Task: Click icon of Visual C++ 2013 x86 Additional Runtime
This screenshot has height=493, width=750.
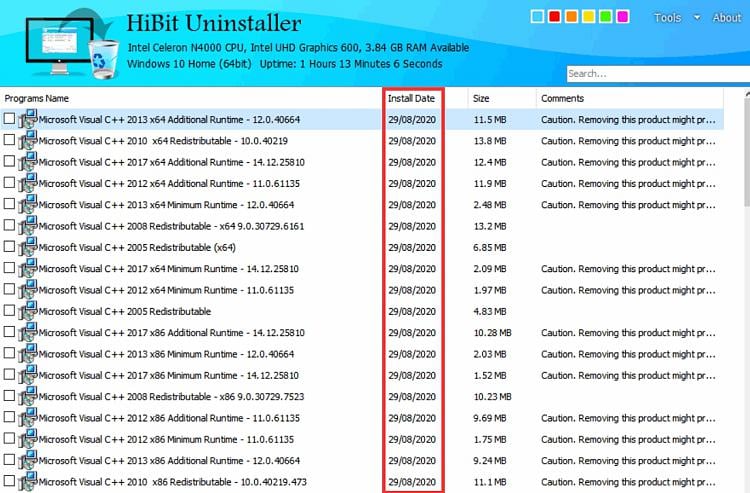Action: pyautogui.click(x=28, y=460)
